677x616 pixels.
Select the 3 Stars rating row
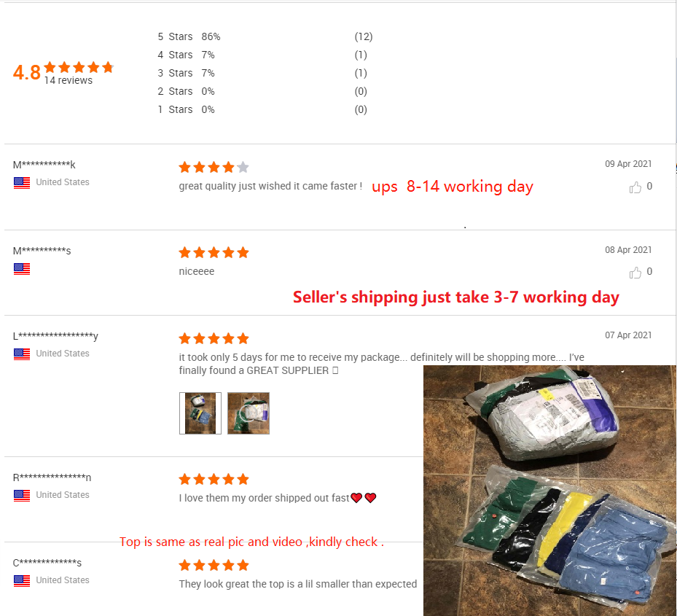point(175,73)
